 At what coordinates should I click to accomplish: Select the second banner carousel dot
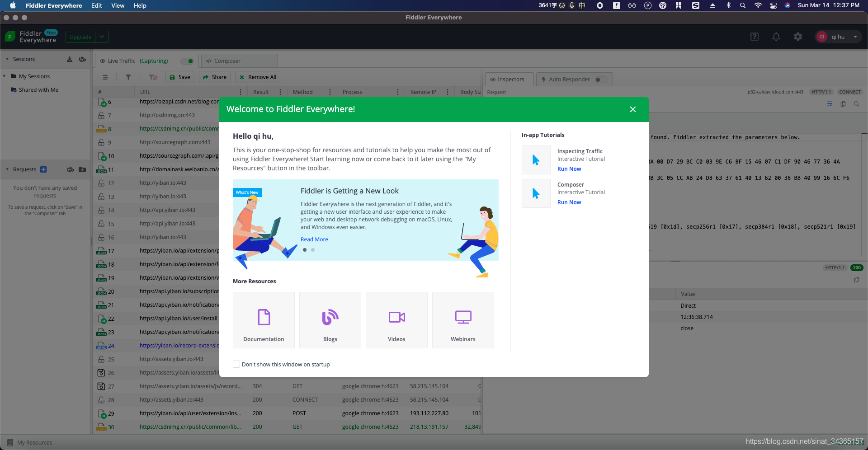point(313,250)
